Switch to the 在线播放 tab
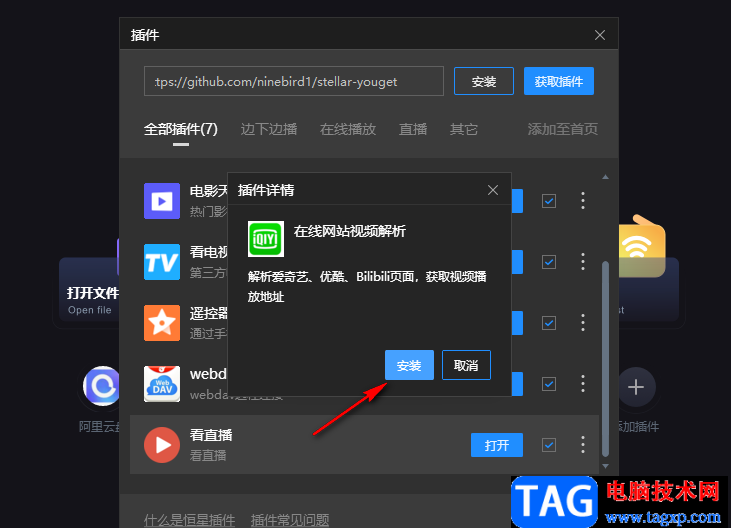The width and height of the screenshot is (731, 528). point(348,129)
